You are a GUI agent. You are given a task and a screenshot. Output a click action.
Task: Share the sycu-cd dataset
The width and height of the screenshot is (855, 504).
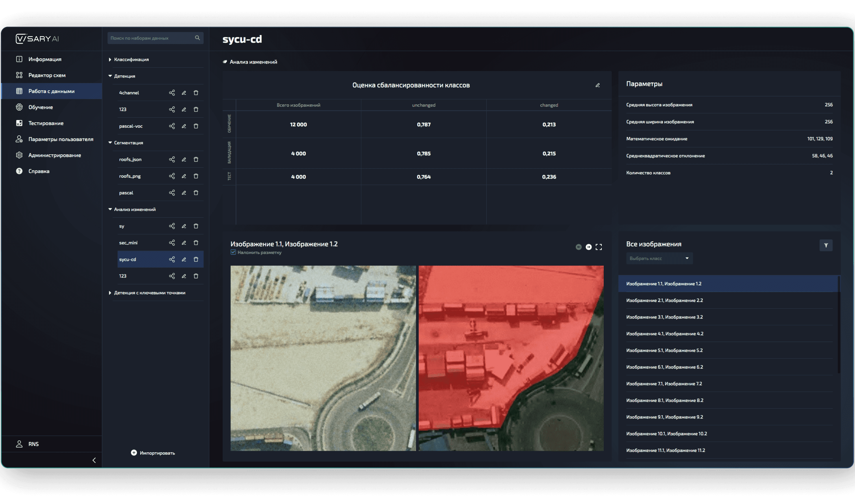coord(172,260)
